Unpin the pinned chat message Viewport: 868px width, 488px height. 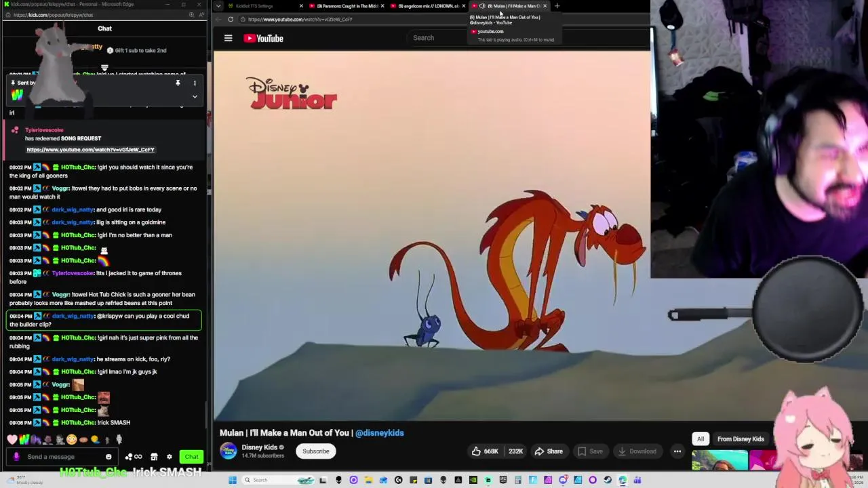pos(178,83)
